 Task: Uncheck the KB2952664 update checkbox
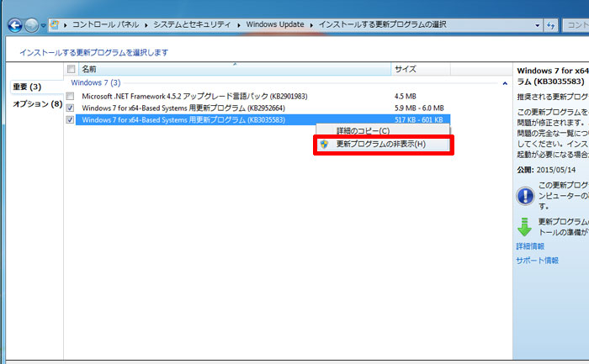pyautogui.click(x=70, y=108)
